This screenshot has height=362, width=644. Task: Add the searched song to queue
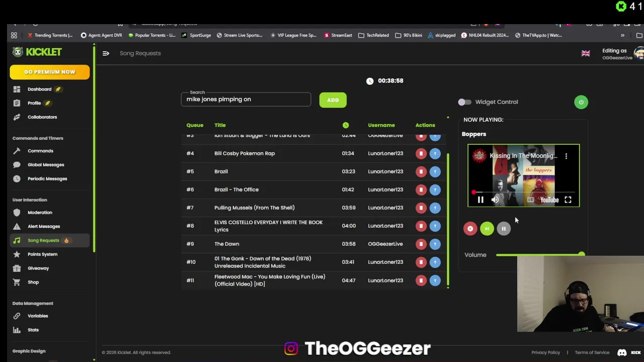(333, 100)
